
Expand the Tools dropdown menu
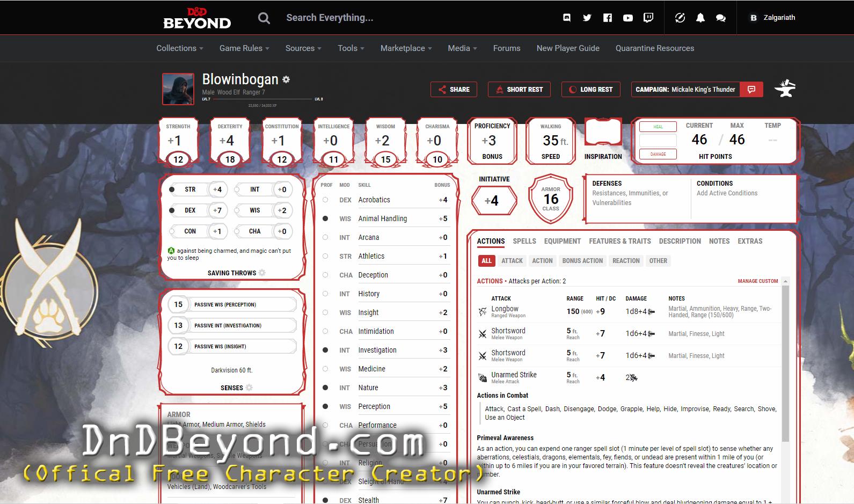click(x=351, y=48)
